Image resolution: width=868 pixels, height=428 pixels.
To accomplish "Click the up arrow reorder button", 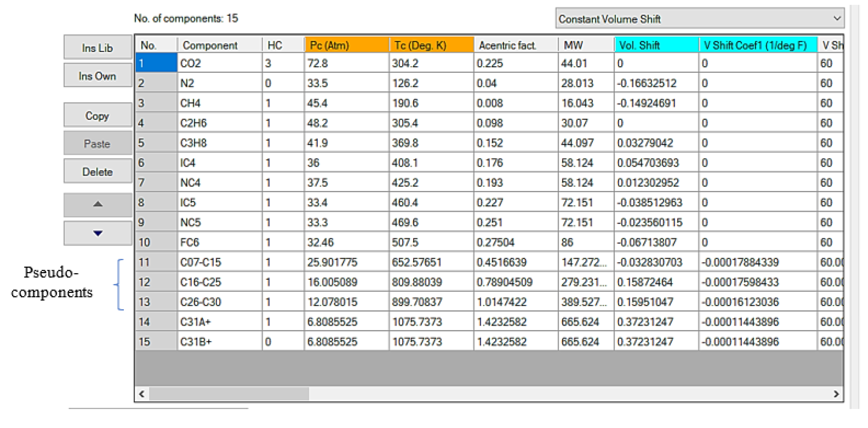I will (97, 205).
